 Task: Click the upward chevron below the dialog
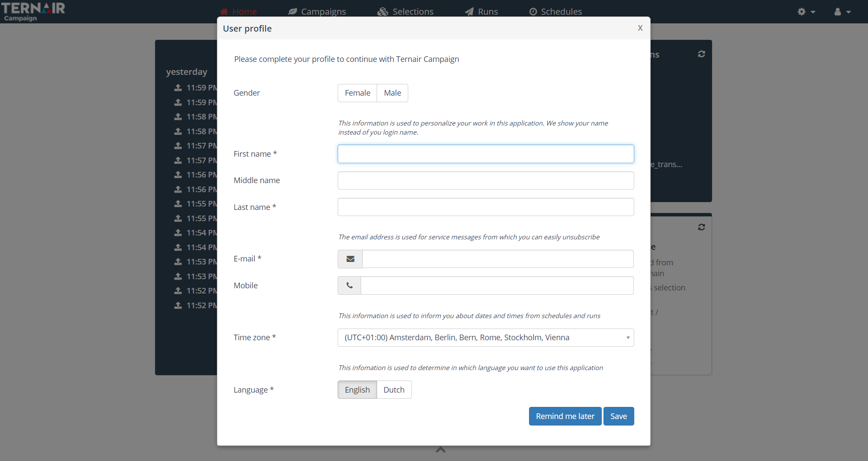tap(441, 450)
